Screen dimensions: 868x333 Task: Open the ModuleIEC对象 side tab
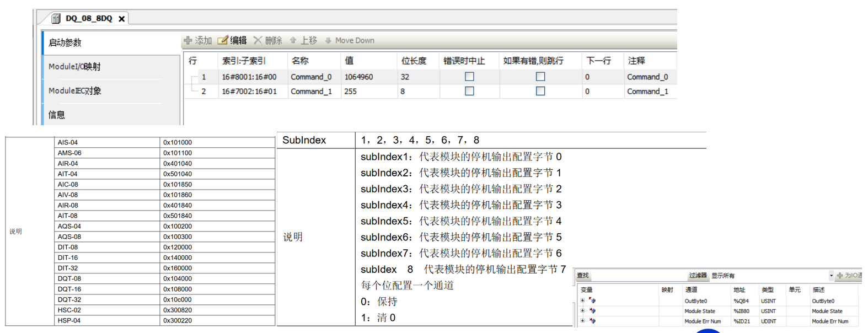click(111, 91)
